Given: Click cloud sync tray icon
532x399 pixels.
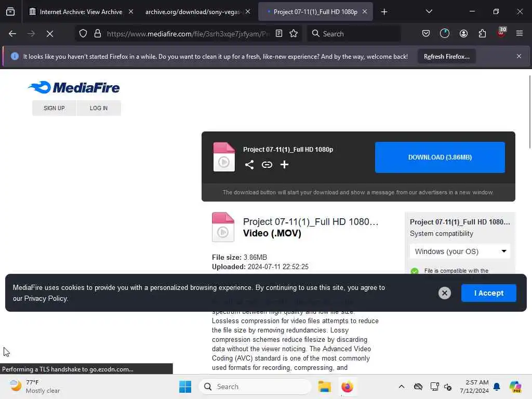Looking at the screenshot, I should pos(418,387).
